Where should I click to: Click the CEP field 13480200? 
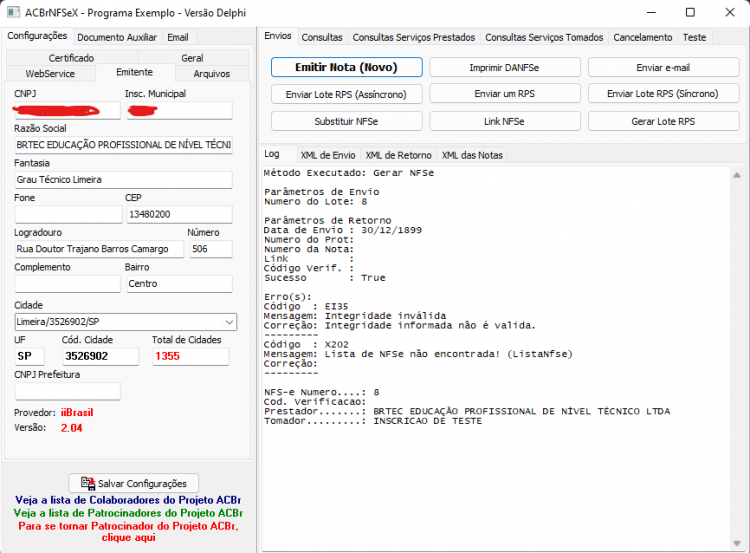click(179, 214)
